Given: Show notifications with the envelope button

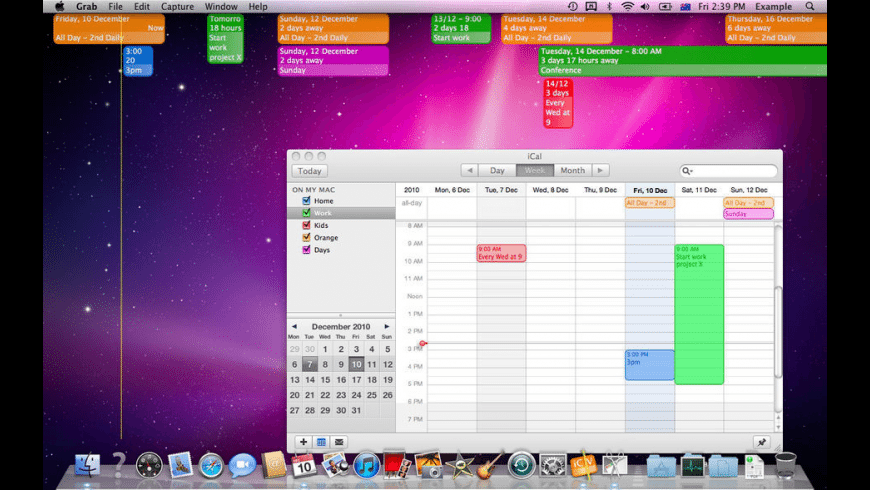Looking at the screenshot, I should 338,442.
